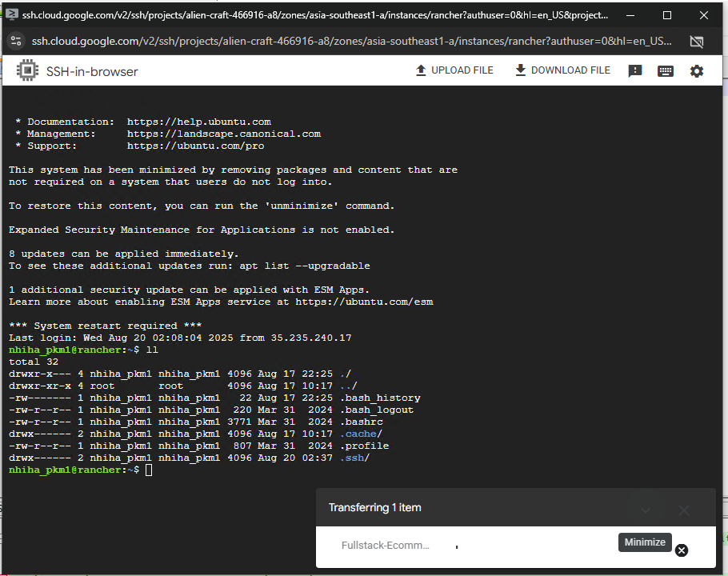Click the UPLOAD FILE button
Viewport: 728px width, 576px height.
point(454,70)
